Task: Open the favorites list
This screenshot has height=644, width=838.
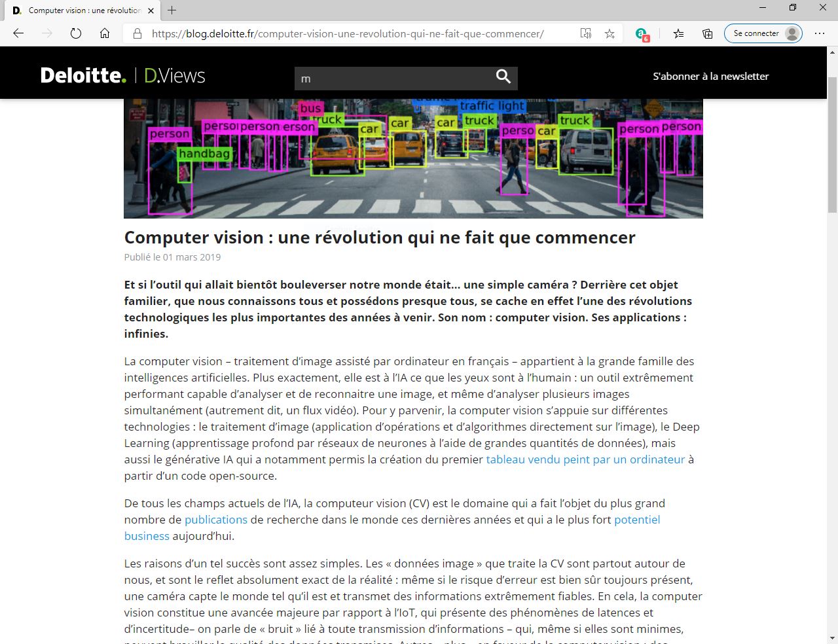Action: [x=679, y=33]
